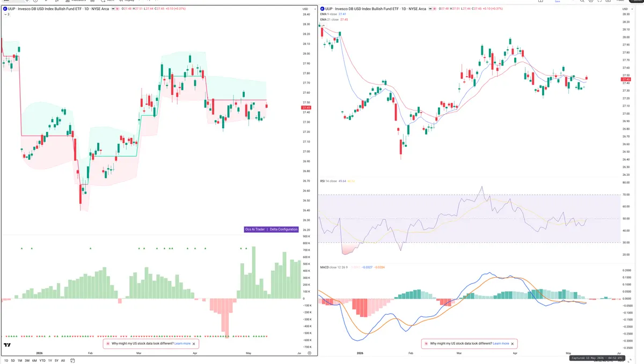Open the TradingView logo at left chart bottom
Screen dimensions: 644x364
(8, 346)
